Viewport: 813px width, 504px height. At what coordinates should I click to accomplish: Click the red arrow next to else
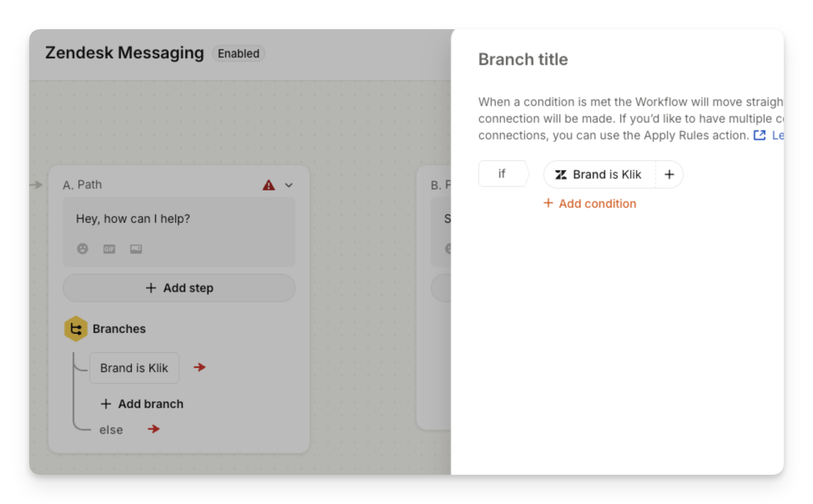click(x=154, y=429)
